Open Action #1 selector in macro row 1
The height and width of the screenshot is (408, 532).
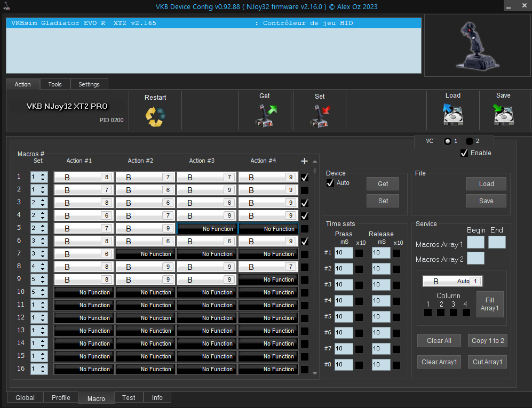pyautogui.click(x=83, y=177)
